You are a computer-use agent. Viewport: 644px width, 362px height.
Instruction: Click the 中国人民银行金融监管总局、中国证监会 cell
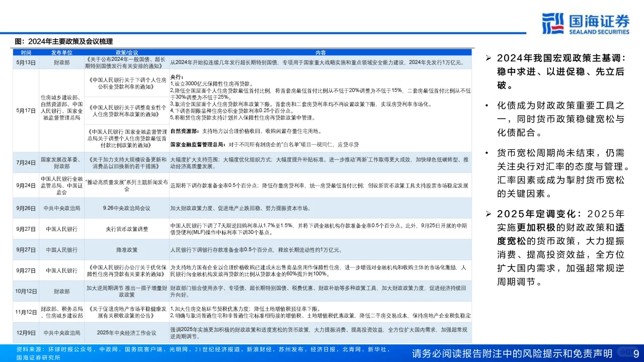(x=62, y=186)
